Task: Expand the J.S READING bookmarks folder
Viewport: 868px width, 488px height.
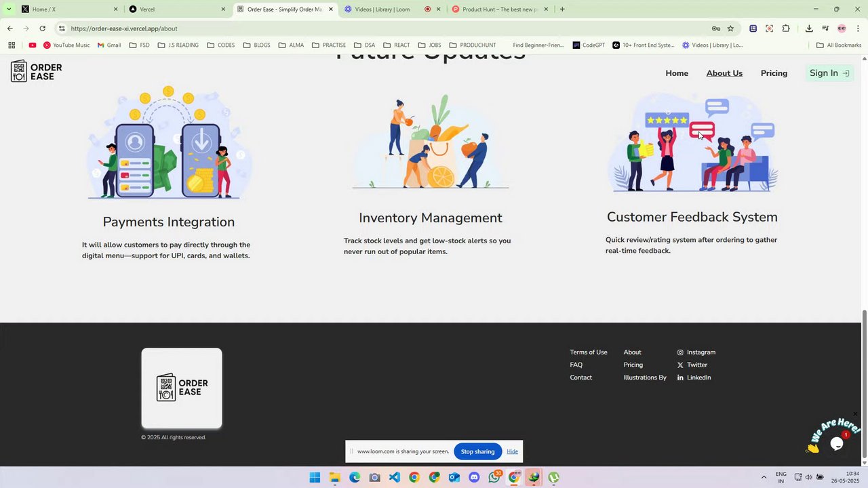Action: pyautogui.click(x=178, y=45)
